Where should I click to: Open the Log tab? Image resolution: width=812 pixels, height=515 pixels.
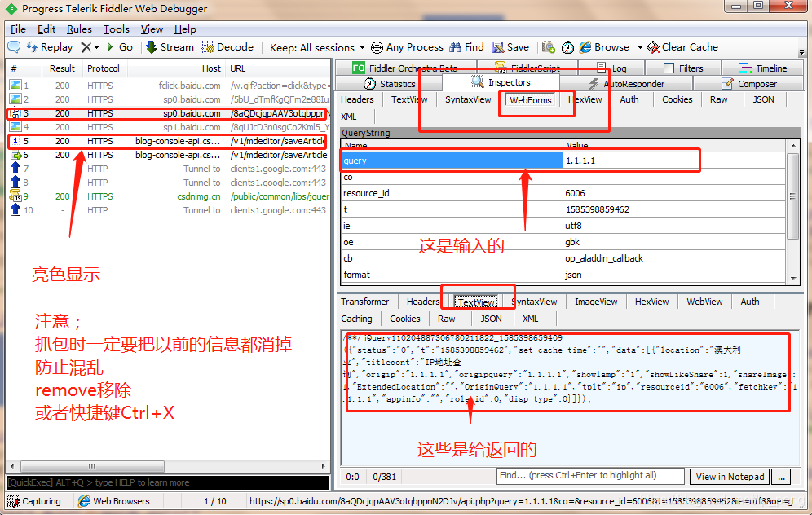pyautogui.click(x=611, y=68)
